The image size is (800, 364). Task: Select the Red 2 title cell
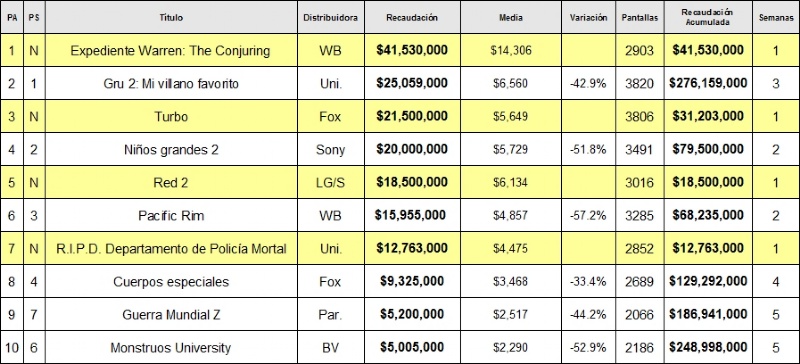point(171,182)
